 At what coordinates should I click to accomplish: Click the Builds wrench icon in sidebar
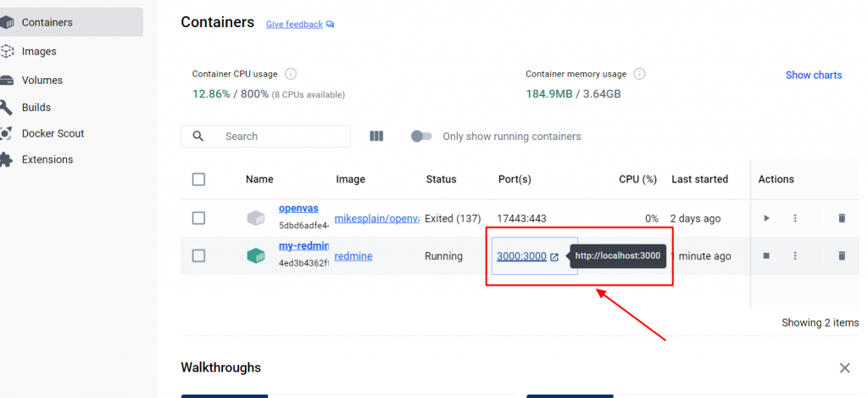(6, 107)
